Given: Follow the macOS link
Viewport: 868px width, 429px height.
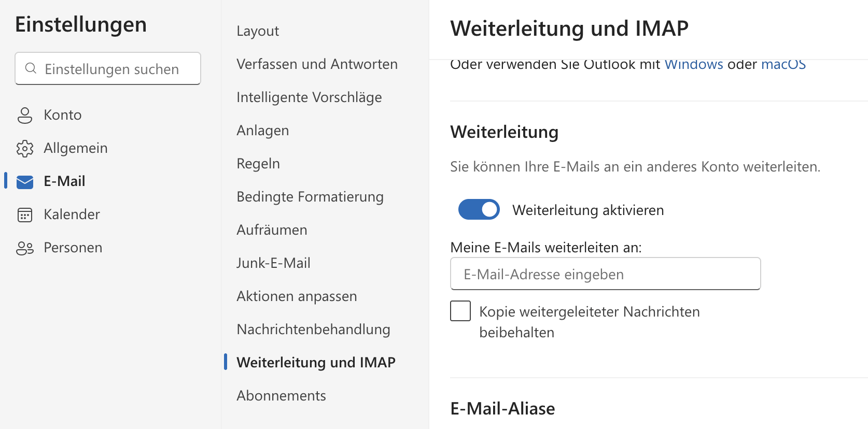Looking at the screenshot, I should [783, 65].
